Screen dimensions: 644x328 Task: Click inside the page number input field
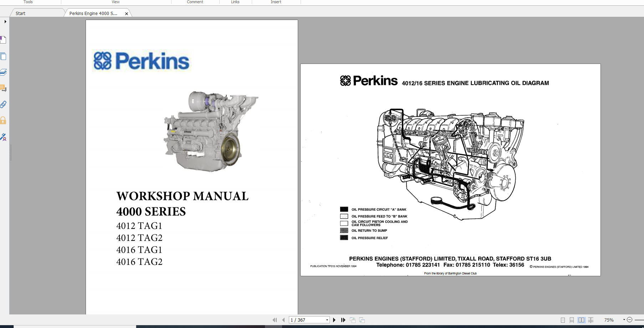point(307,320)
